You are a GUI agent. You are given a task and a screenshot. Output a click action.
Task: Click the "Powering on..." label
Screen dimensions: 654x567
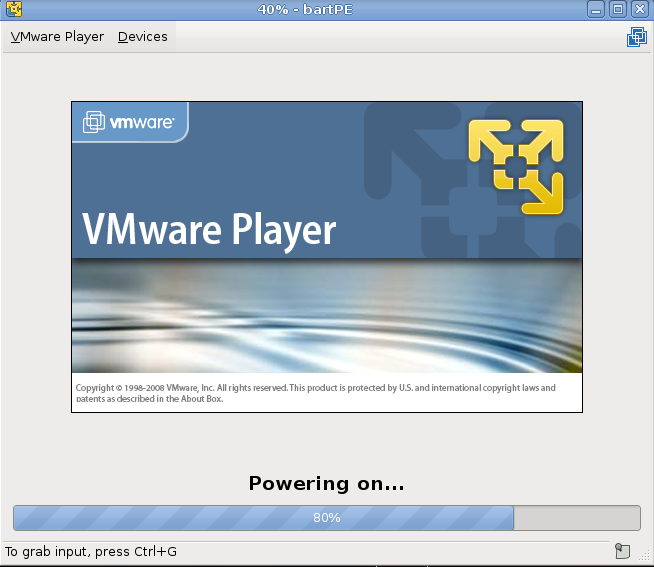(x=326, y=484)
